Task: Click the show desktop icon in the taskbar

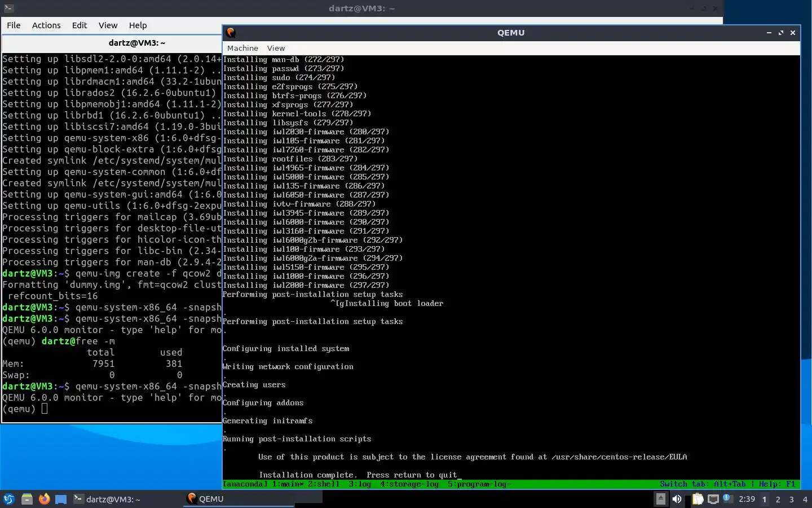Action: (61, 499)
